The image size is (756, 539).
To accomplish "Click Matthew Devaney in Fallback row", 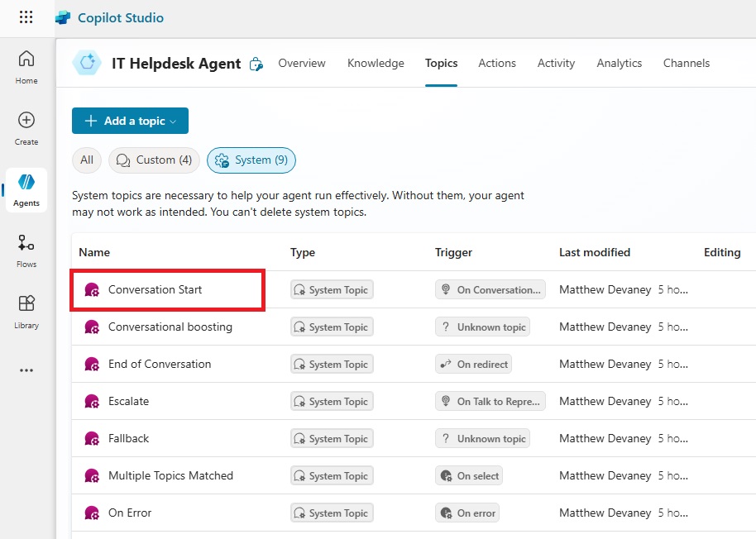I will tap(605, 438).
